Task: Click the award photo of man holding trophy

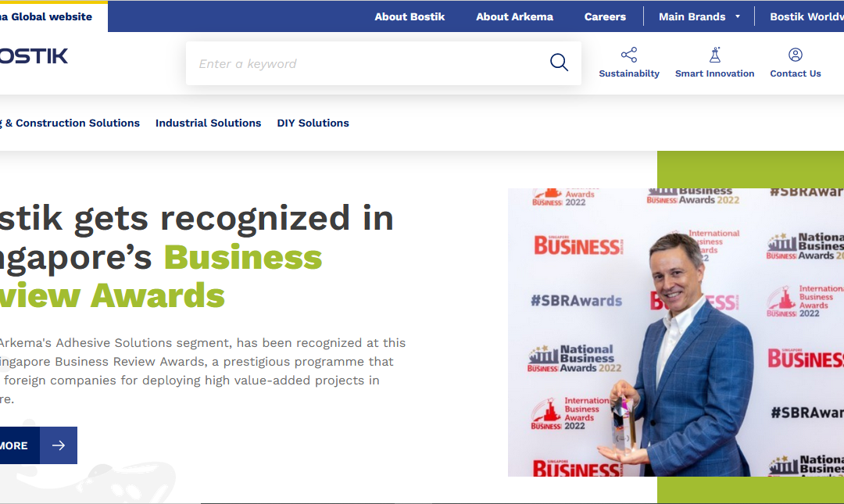Action: click(675, 332)
